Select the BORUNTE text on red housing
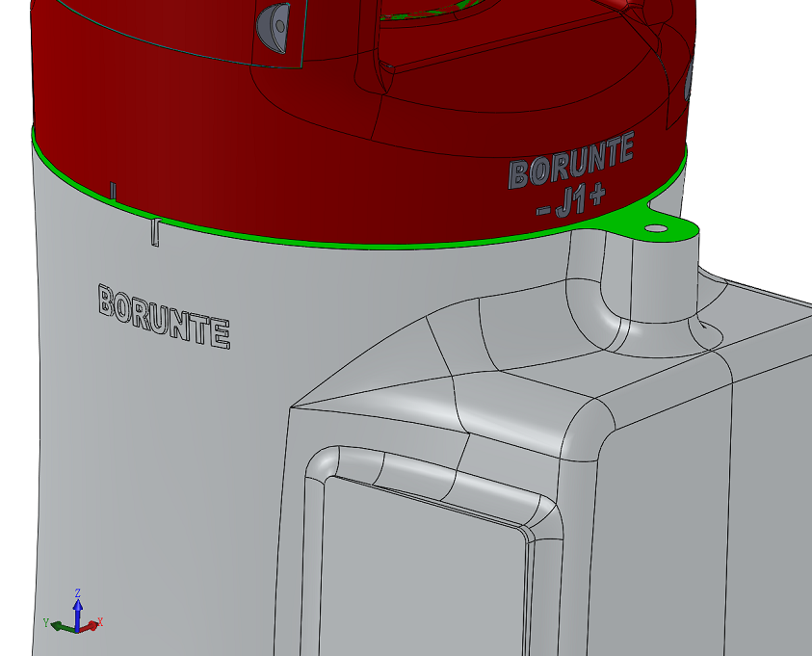This screenshot has height=656, width=812. pos(571,160)
